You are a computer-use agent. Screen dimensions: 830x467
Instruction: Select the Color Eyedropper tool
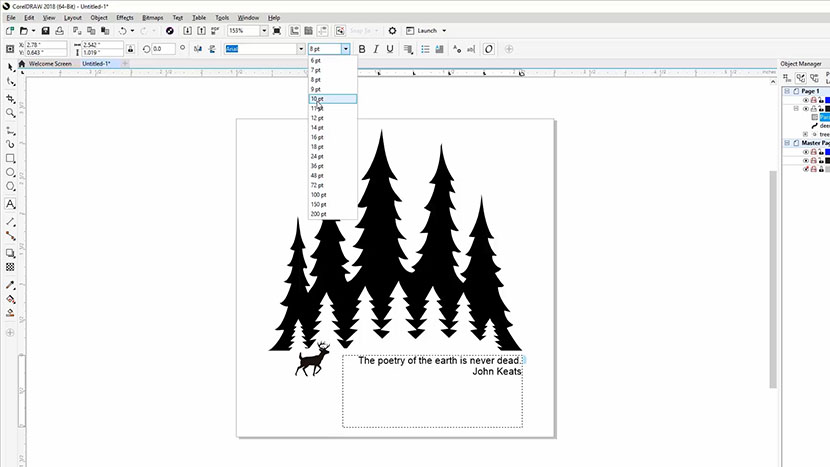click(x=11, y=285)
